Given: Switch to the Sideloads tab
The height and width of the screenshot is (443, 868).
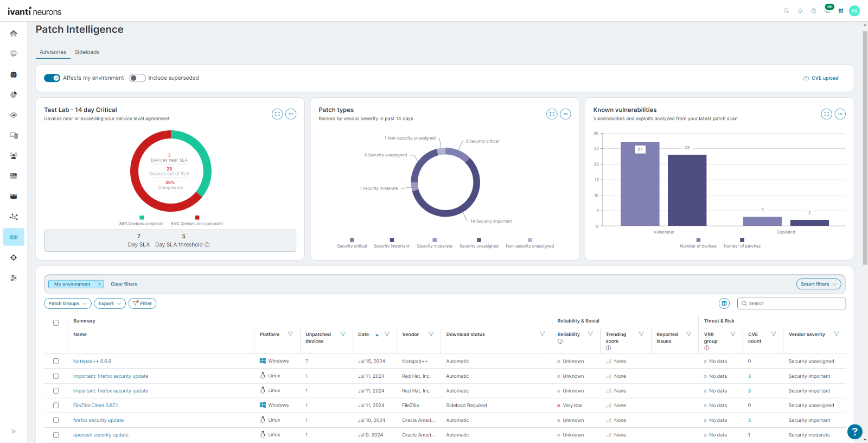Looking at the screenshot, I should tap(87, 52).
